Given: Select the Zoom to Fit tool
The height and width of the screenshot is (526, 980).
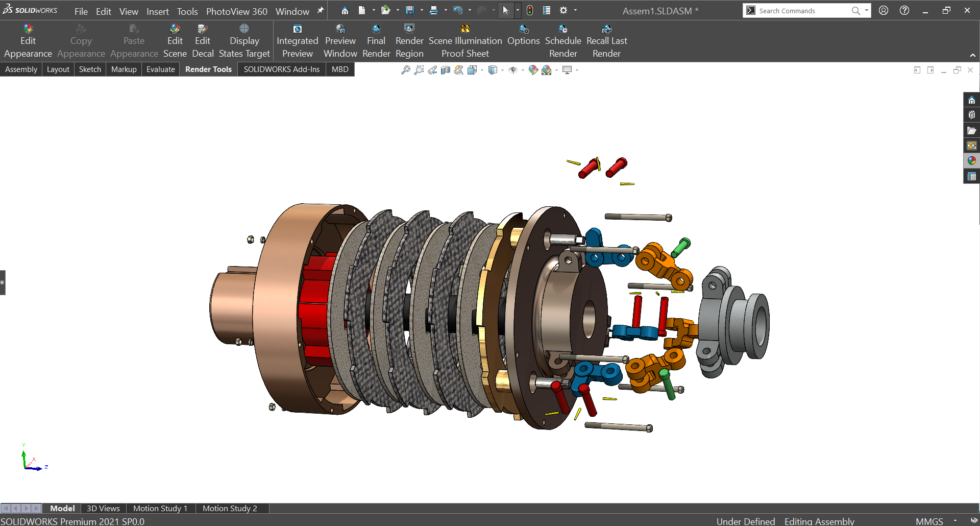Looking at the screenshot, I should (x=405, y=70).
